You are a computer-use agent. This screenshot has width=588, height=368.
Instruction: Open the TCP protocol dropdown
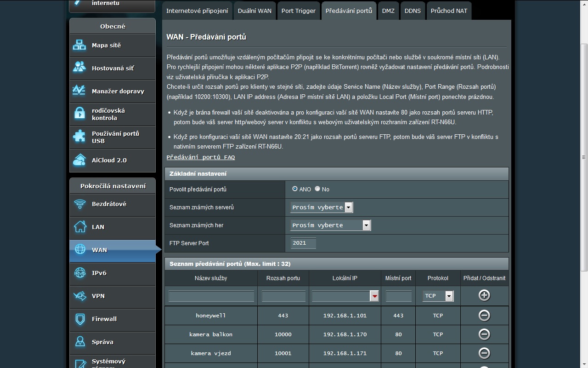[x=449, y=296]
